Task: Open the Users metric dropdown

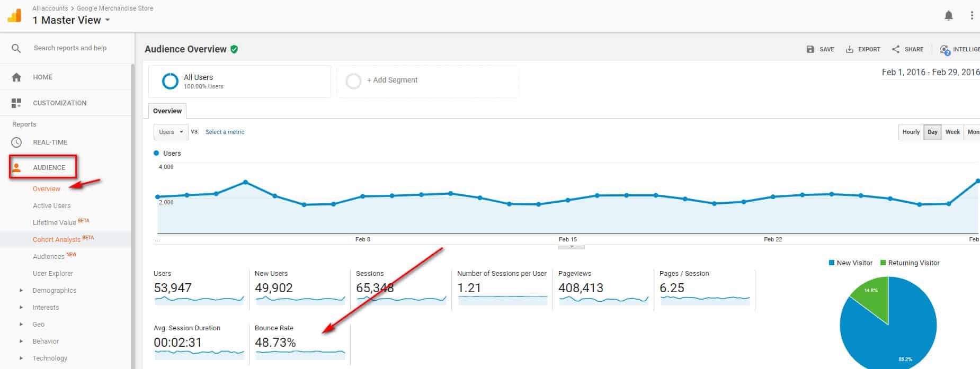Action: (x=171, y=132)
